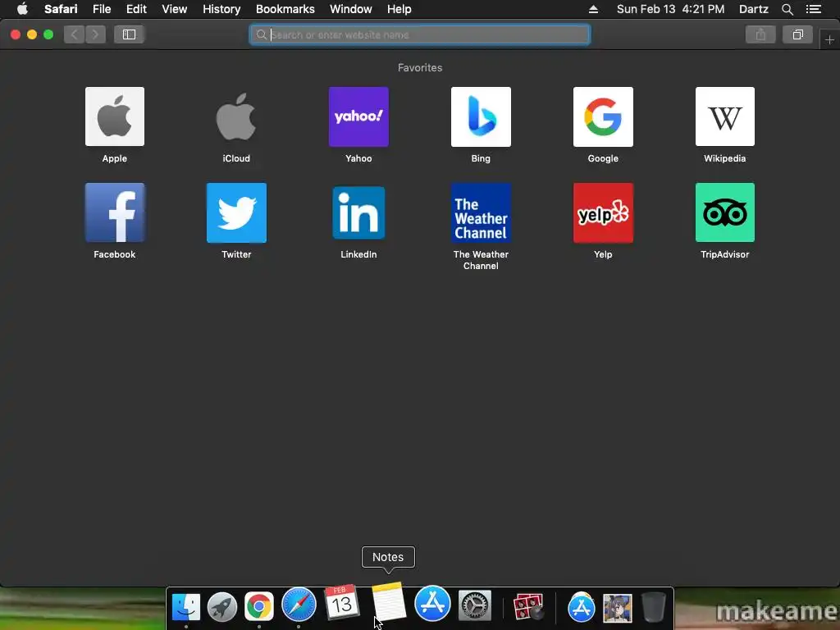
Task: Open the Bookmarks menu
Action: [x=285, y=9]
